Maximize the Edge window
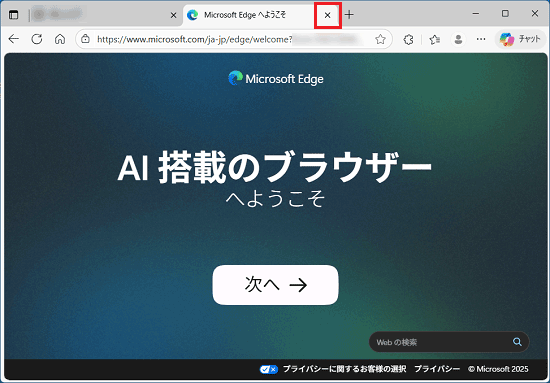 (505, 14)
